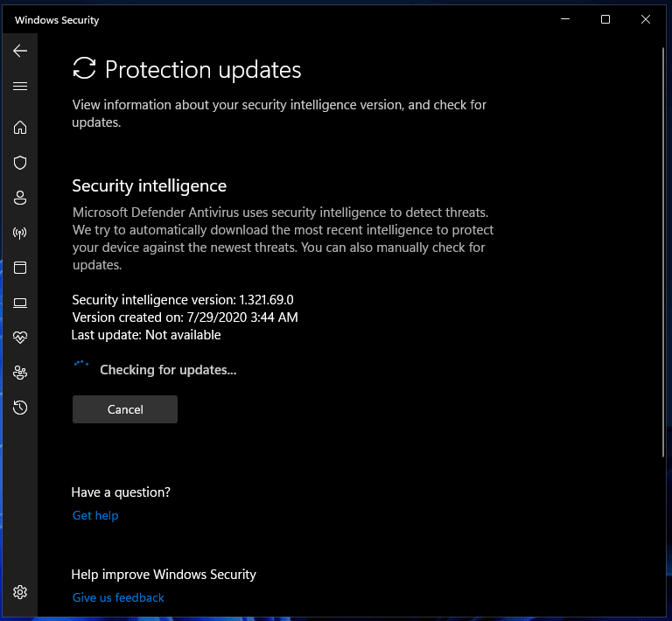Click 'Help improve Windows Security' heading
The image size is (672, 621).
click(x=164, y=575)
